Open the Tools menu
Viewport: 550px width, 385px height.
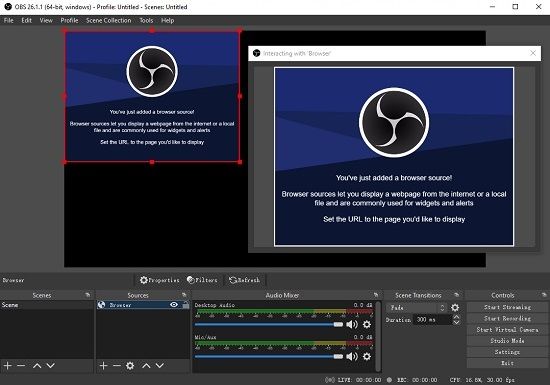click(x=146, y=20)
